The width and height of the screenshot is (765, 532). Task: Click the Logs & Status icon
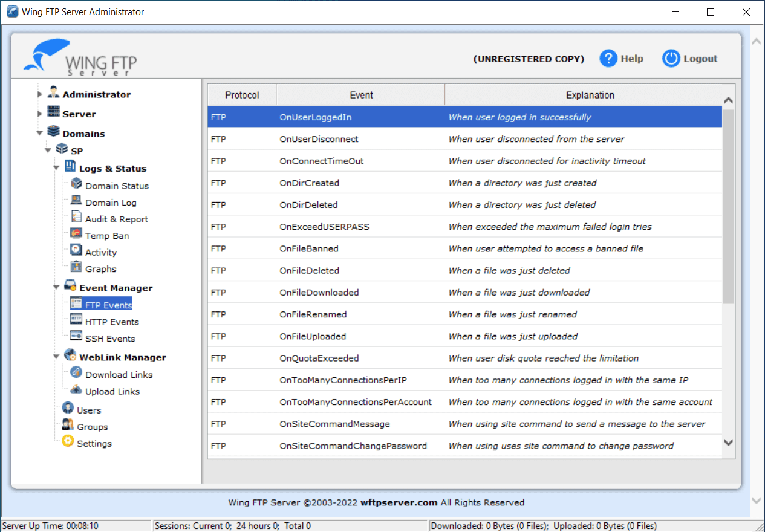70,167
